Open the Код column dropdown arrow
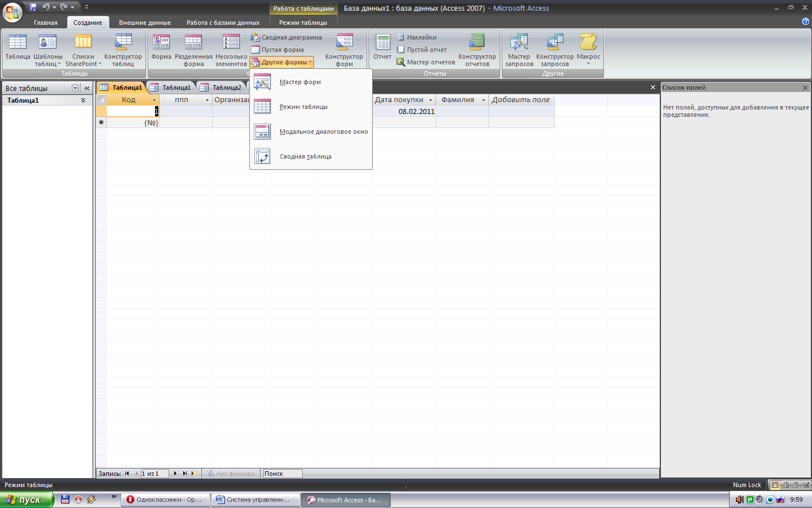 coord(154,100)
